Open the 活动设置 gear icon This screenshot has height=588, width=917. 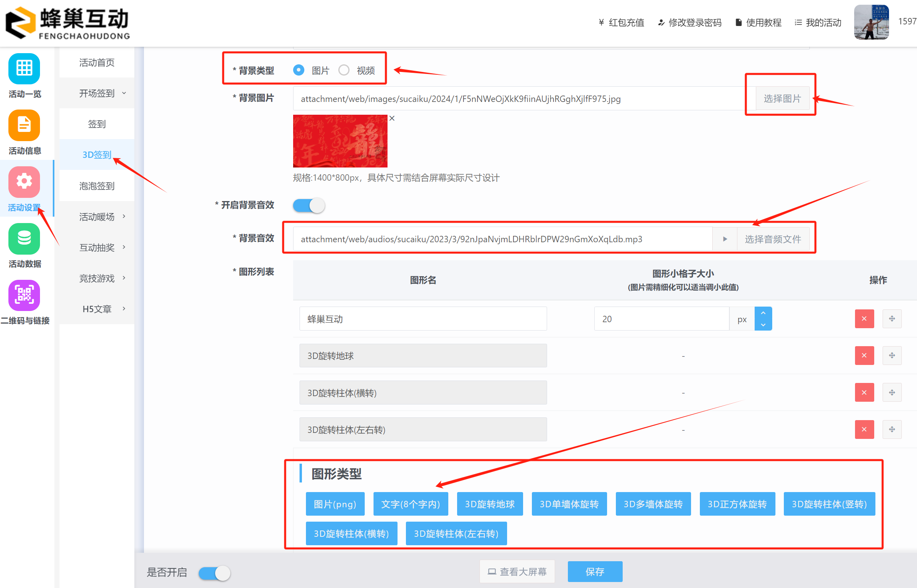tap(24, 182)
